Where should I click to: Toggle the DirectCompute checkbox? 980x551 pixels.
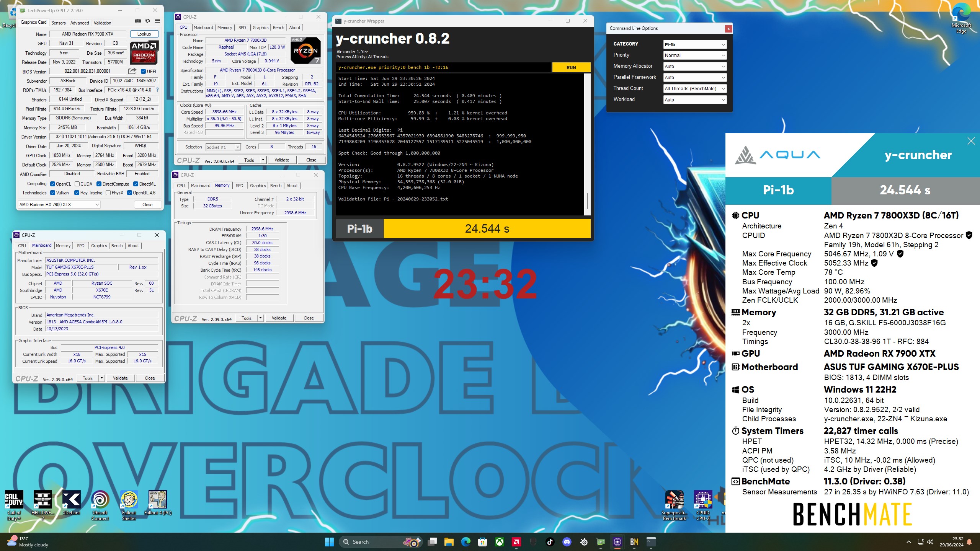[99, 184]
